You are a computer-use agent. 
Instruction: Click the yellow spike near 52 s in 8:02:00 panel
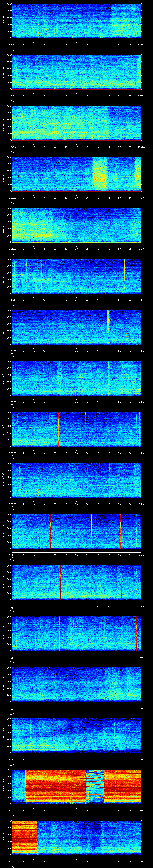click(124, 270)
